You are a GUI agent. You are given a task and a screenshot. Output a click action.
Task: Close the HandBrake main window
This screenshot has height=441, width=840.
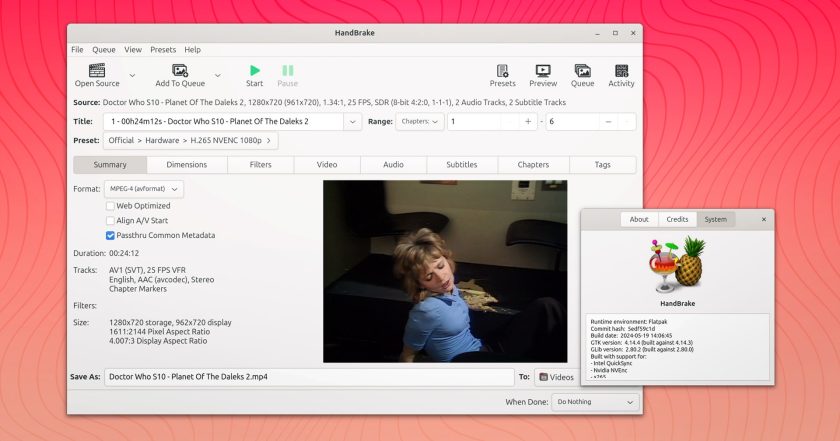tap(633, 33)
